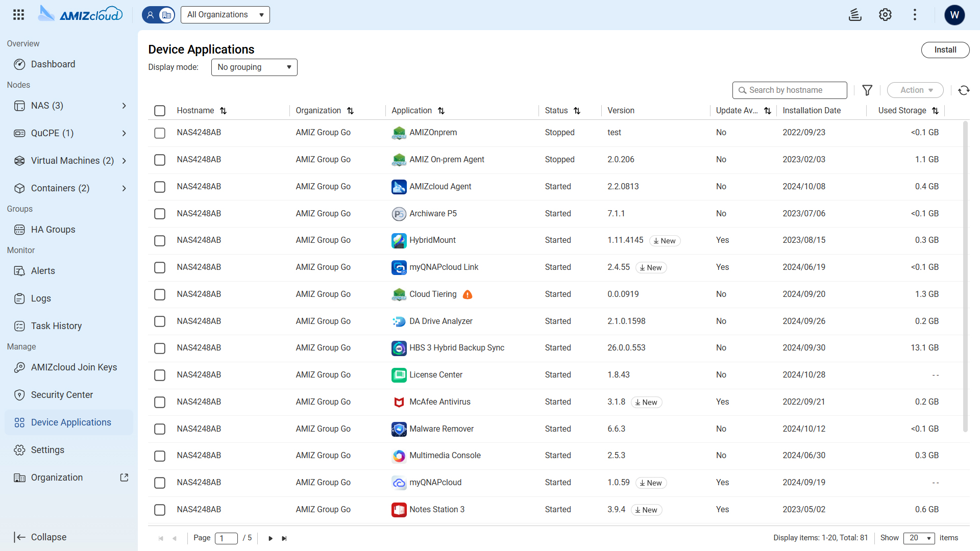This screenshot has width=980, height=551.
Task: Sort by Hostname column arrows
Action: click(x=223, y=111)
